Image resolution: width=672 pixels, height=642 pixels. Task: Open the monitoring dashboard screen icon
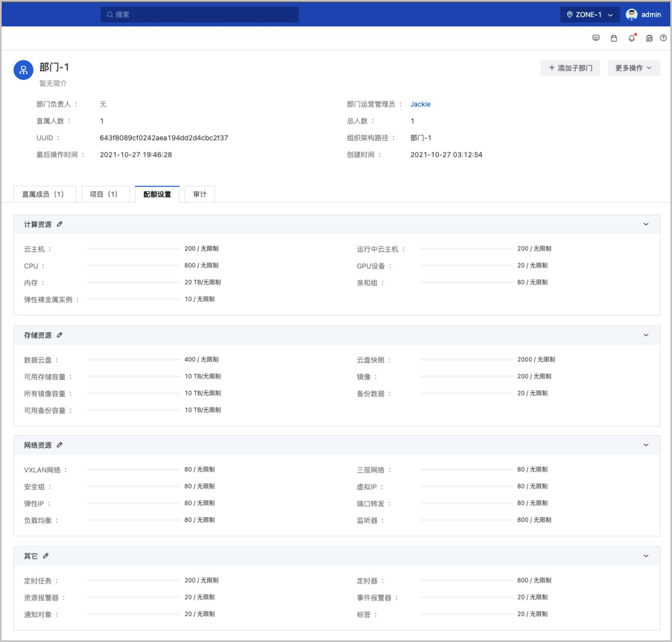(x=596, y=38)
